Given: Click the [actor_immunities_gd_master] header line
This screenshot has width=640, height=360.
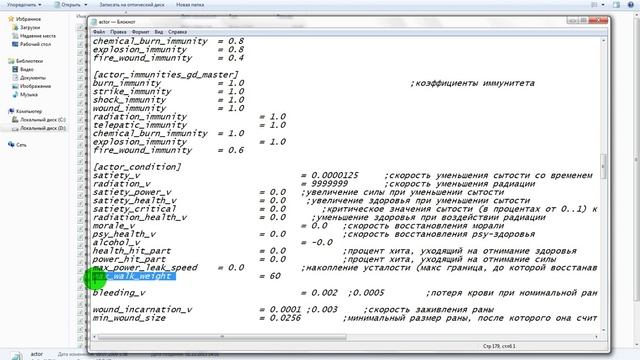Looking at the screenshot, I should (x=166, y=75).
